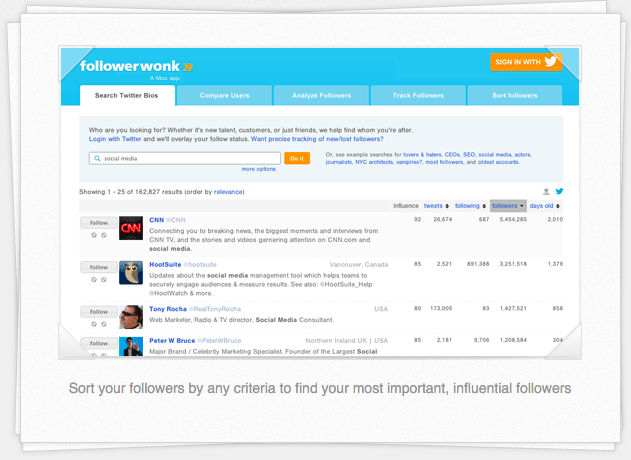The height and width of the screenshot is (460, 631).
Task: Open precise tracking of new/lost followers link
Action: (x=317, y=139)
